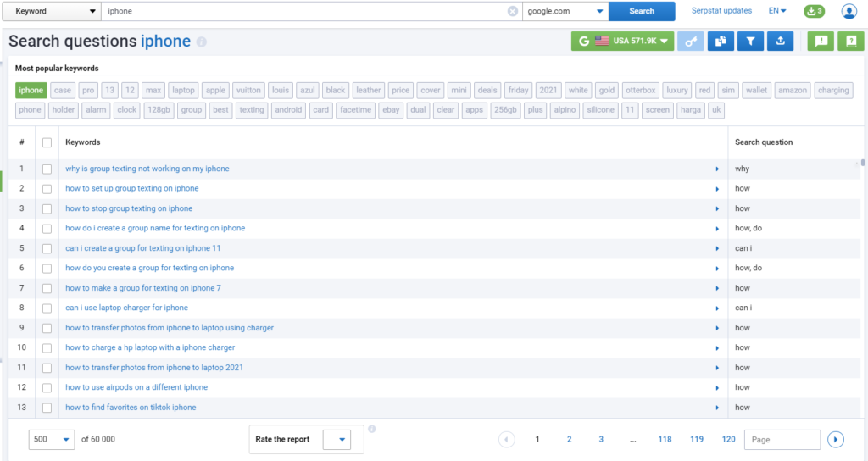Open the filter funnel icon

750,41
